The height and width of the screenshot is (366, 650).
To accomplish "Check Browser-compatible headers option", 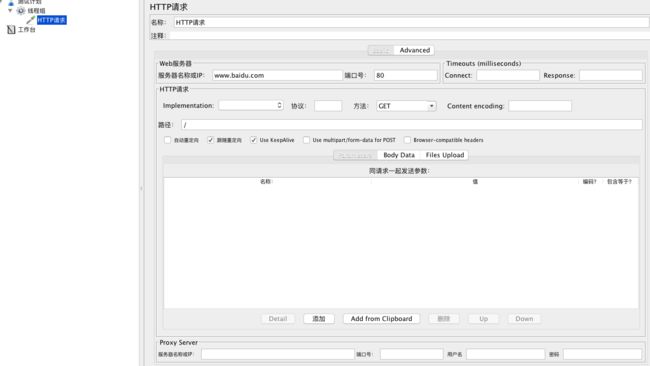I will [407, 140].
